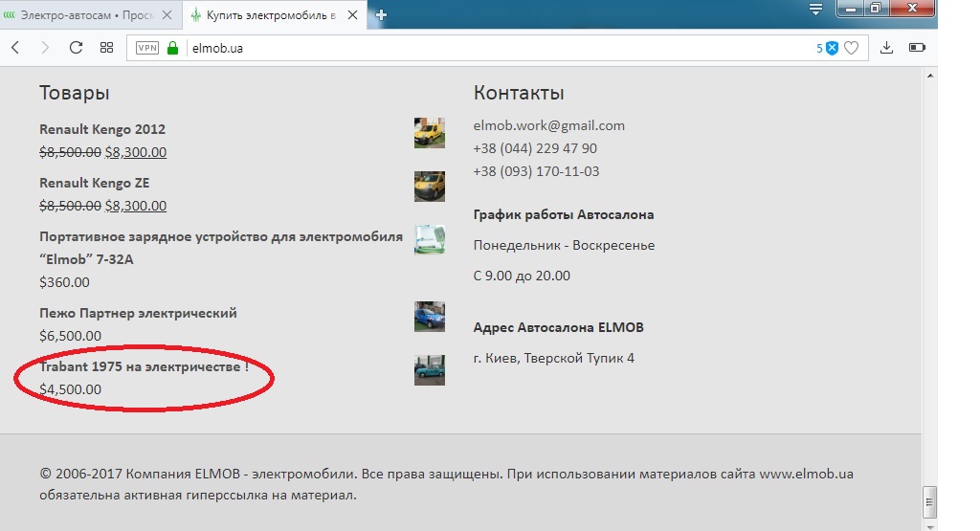Open the Renault Kengo 2012 product link
This screenshot has width=980, height=531.
coord(102,129)
